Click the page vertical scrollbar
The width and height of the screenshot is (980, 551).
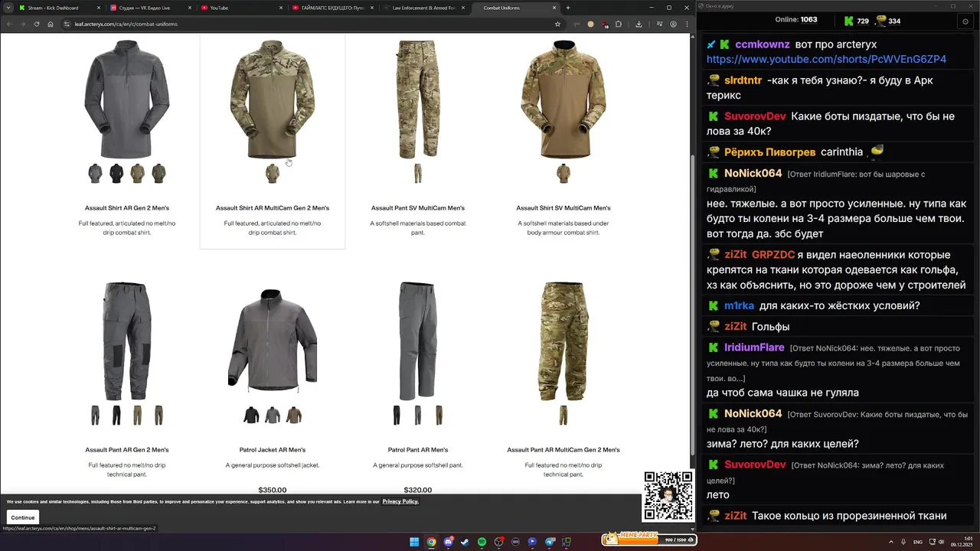tap(693, 306)
